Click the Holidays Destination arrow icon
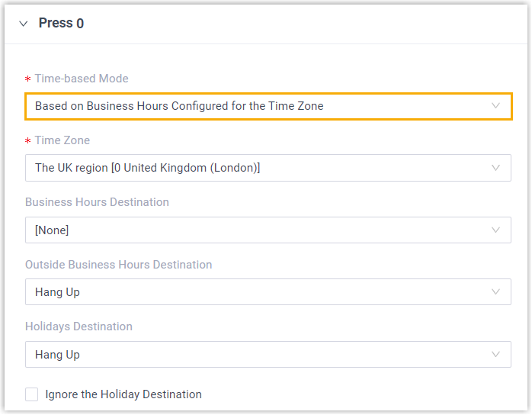Image resolution: width=532 pixels, height=415 pixels. [x=496, y=355]
